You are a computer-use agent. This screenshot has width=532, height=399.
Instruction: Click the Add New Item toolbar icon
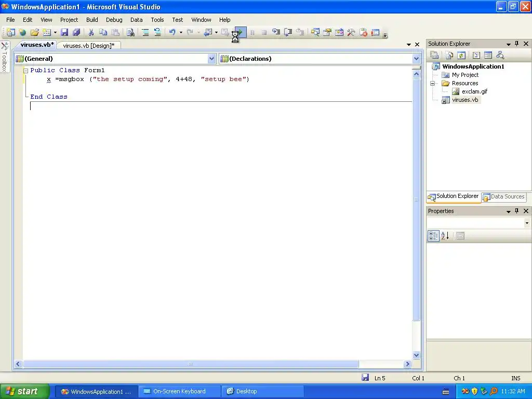(x=47, y=32)
